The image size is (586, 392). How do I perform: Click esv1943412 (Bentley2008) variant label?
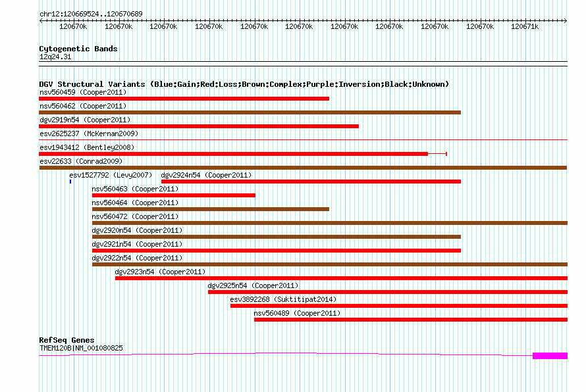[87, 147]
